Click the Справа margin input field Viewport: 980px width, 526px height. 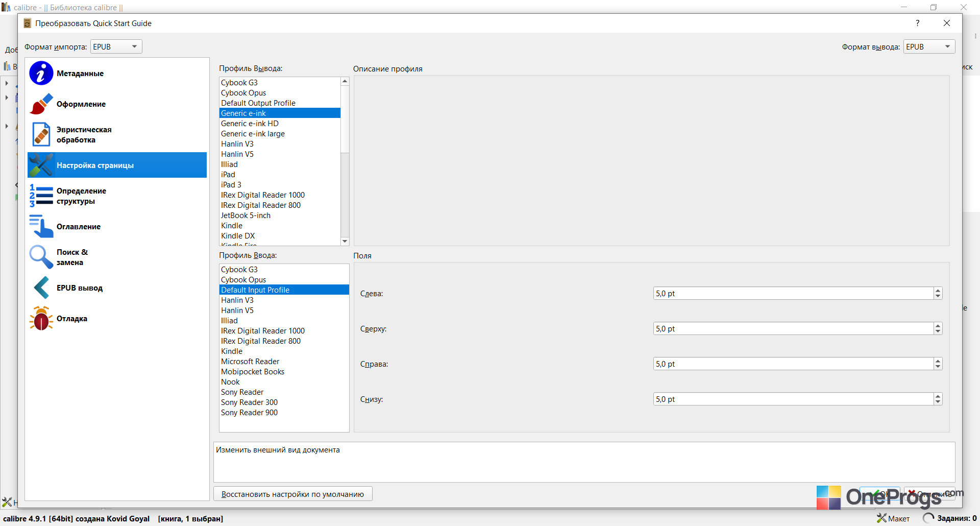coord(794,364)
